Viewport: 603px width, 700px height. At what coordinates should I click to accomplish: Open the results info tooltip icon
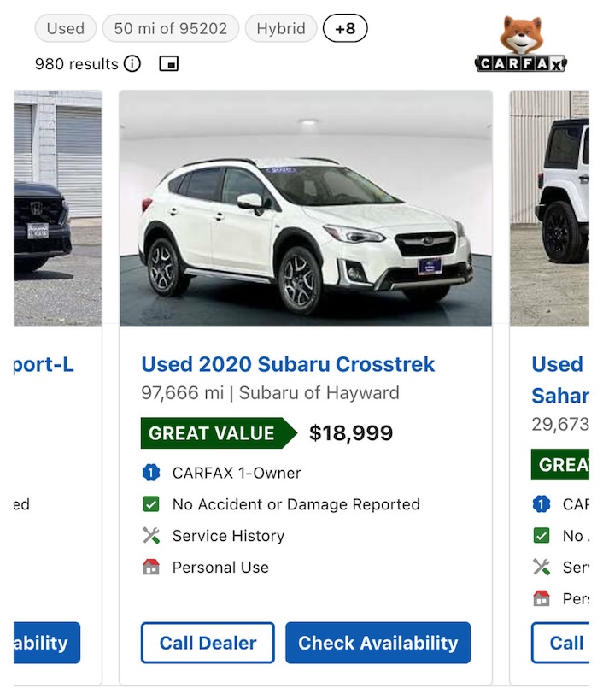[x=132, y=63]
